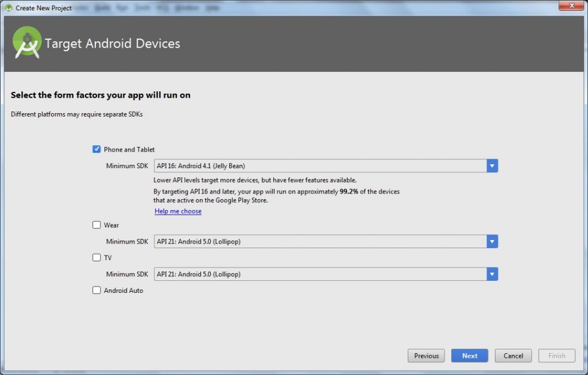Click the Next button

pyautogui.click(x=469, y=355)
